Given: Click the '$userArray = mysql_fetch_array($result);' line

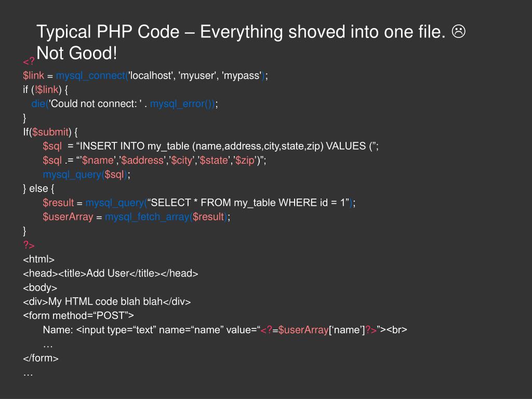Looking at the screenshot, I should (137, 217).
